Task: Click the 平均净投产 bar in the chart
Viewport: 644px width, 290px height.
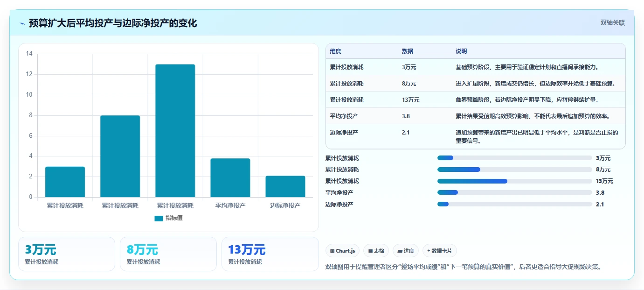Action: (230, 178)
